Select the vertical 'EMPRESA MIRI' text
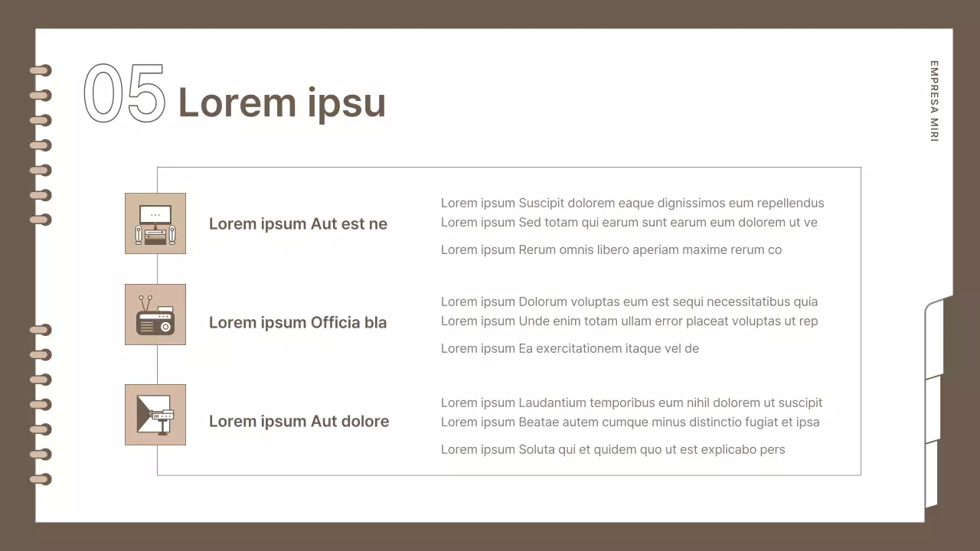This screenshot has width=980, height=551. (x=934, y=101)
